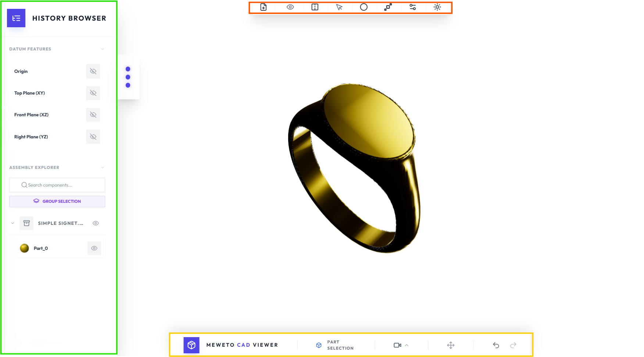Select the section split icon in top toolbar
The image size is (644, 357).
tap(315, 7)
